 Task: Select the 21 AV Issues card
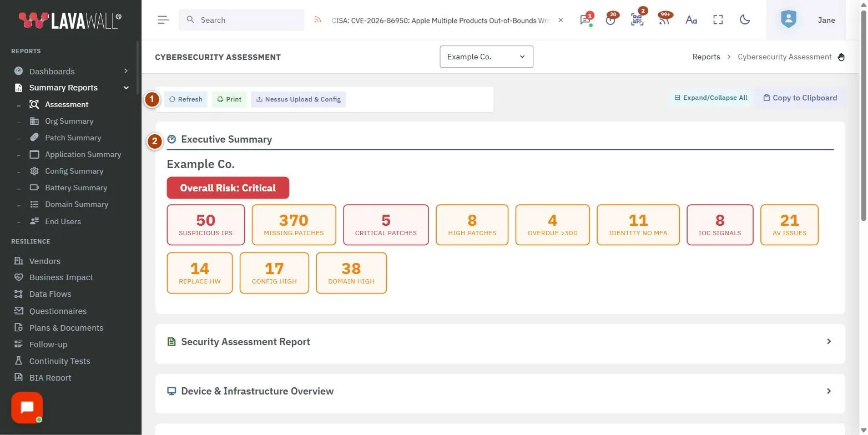pos(789,225)
